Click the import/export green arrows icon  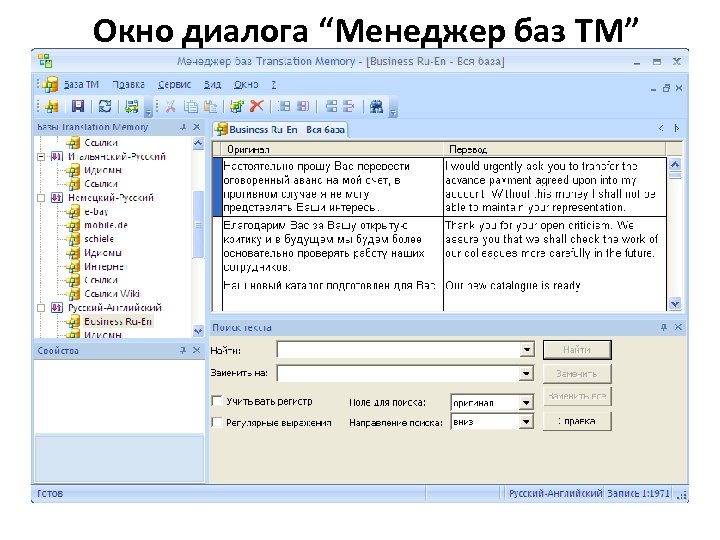131,107
